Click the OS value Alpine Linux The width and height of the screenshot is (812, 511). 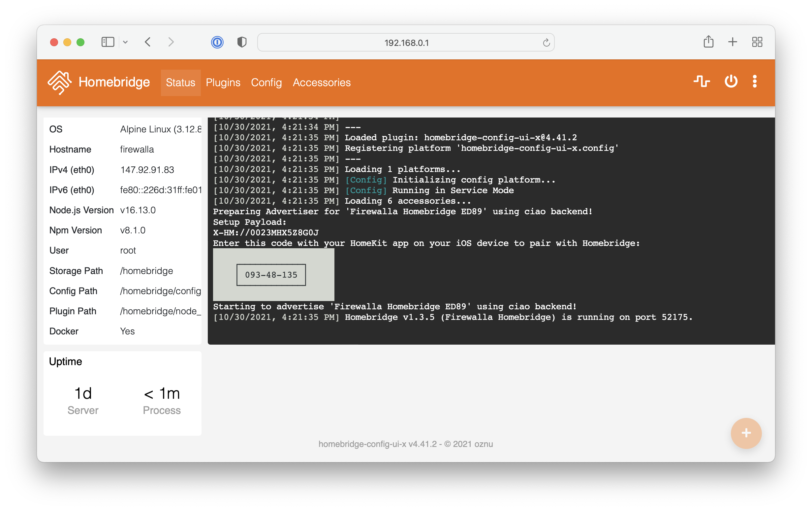tap(161, 129)
